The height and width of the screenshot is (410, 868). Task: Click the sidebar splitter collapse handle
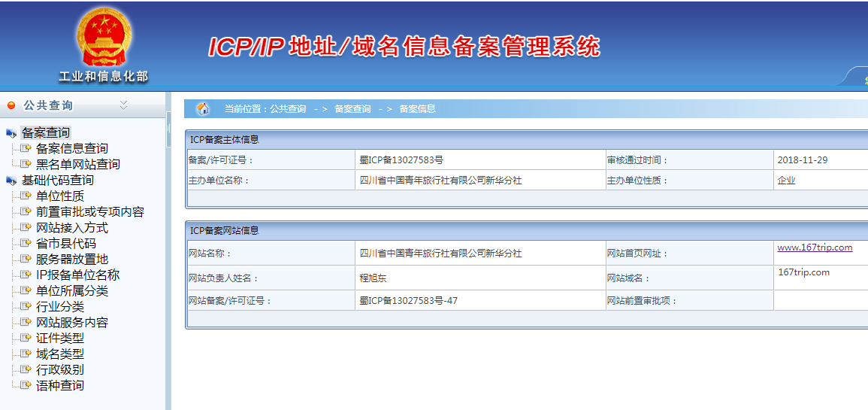pyautogui.click(x=168, y=129)
